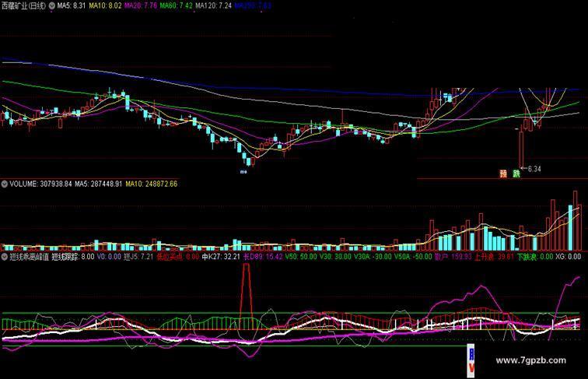Screen dimensions: 588x379
Task: Click the 中K27: 32.21 indicator label
Action: point(221,257)
